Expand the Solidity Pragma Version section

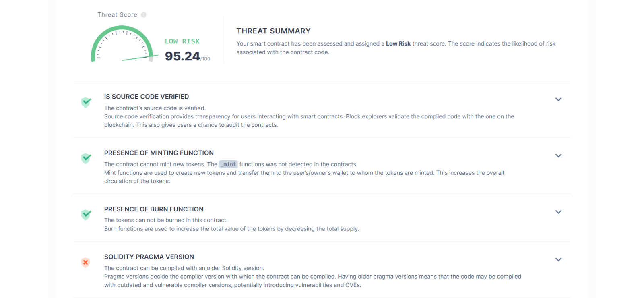(x=558, y=260)
